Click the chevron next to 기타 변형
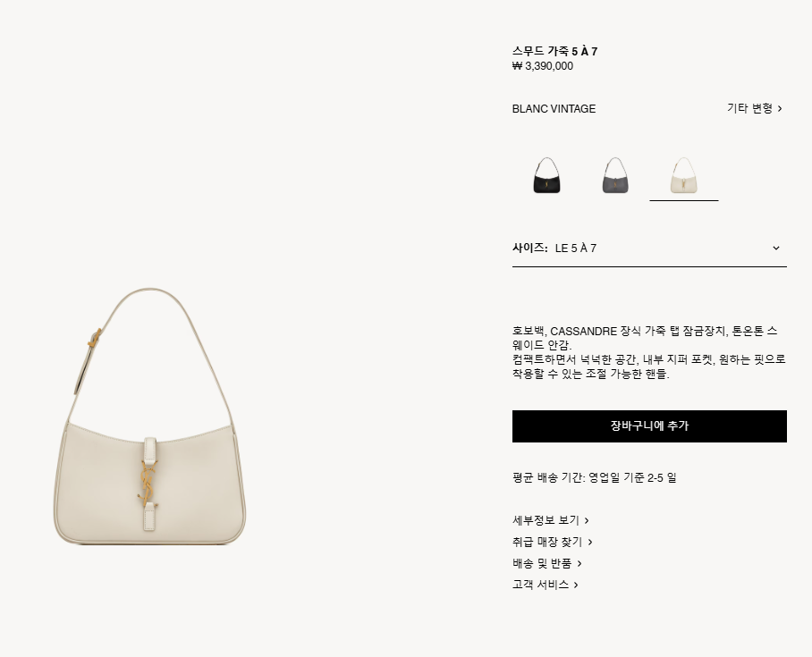 pos(780,109)
